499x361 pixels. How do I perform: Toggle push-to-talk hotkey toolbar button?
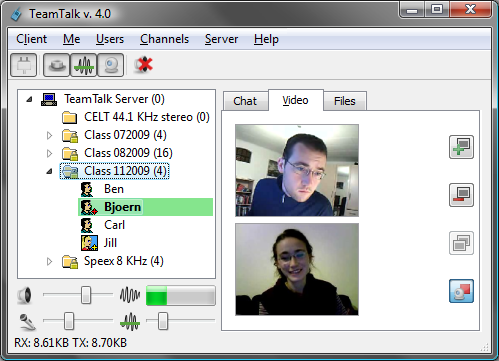pos(56,65)
